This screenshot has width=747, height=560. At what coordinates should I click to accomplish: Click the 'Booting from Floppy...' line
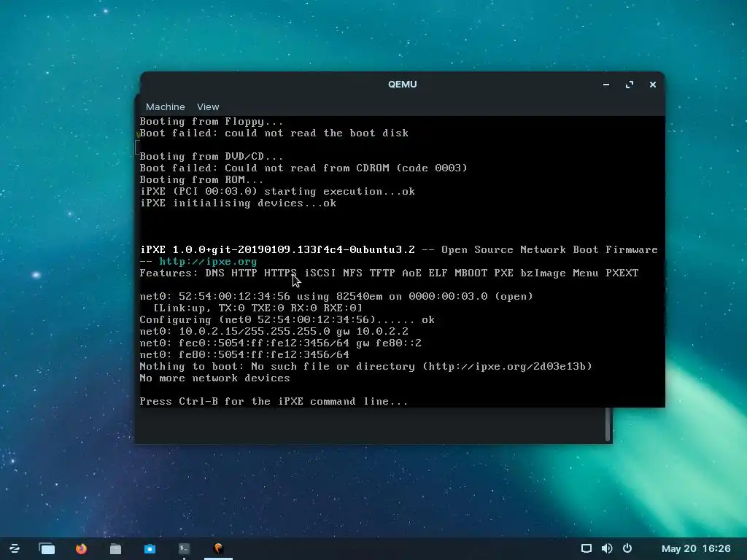(x=211, y=122)
